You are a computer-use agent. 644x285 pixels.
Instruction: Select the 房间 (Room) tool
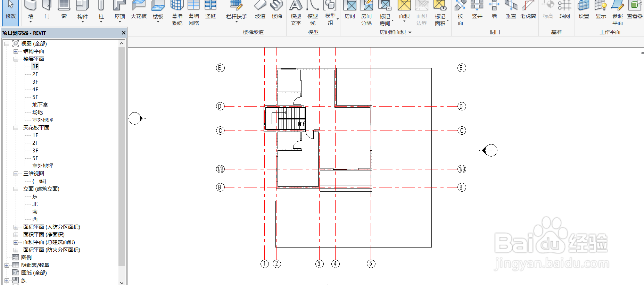tap(350, 10)
